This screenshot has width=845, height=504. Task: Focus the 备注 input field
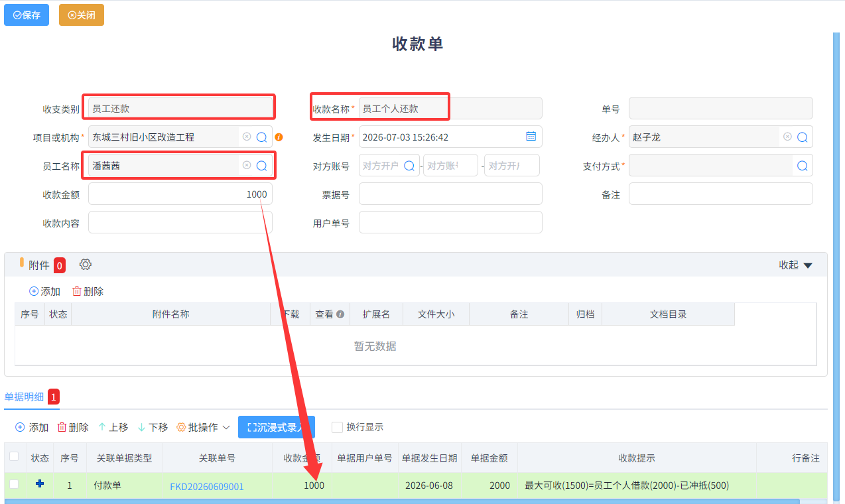click(721, 194)
